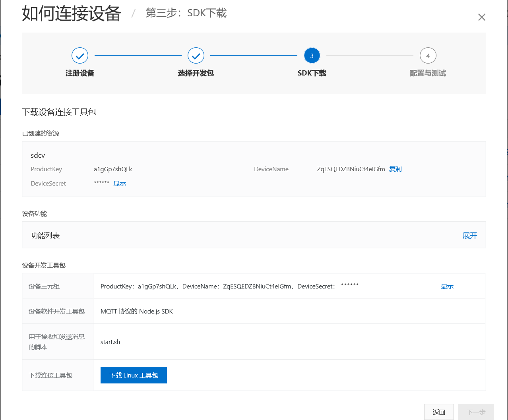Click the step 1 checkmark circle

pyautogui.click(x=80, y=56)
